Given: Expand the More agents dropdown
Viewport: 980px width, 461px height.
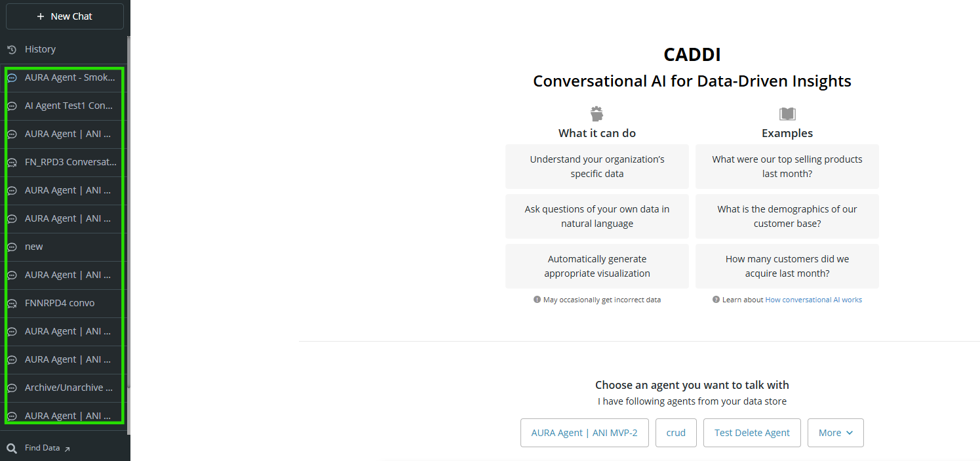Looking at the screenshot, I should click(836, 433).
